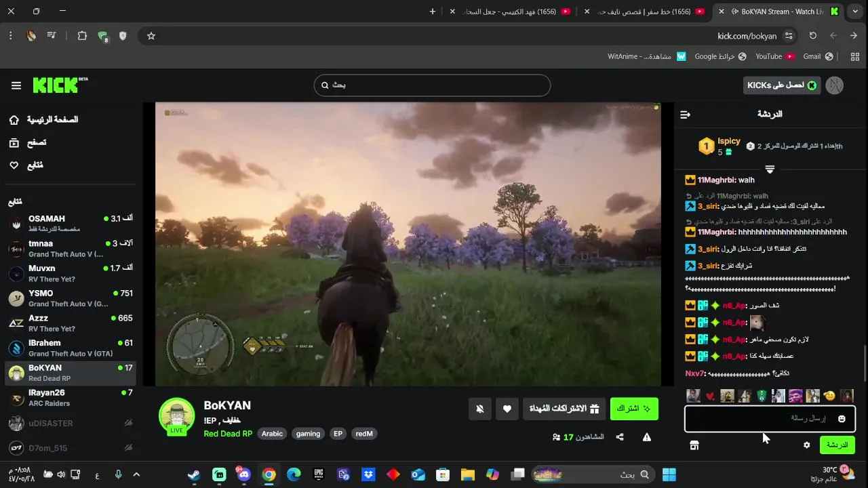
Task: Open chat settings gear
Action: [807, 445]
